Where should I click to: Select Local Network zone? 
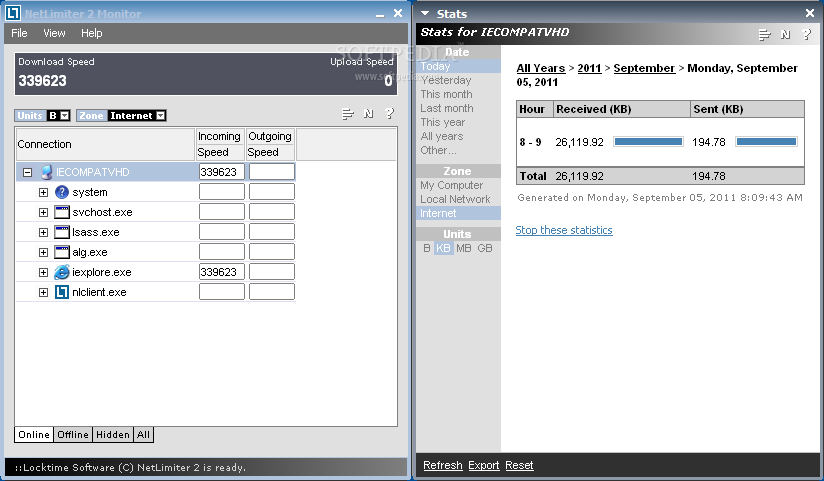[x=458, y=199]
